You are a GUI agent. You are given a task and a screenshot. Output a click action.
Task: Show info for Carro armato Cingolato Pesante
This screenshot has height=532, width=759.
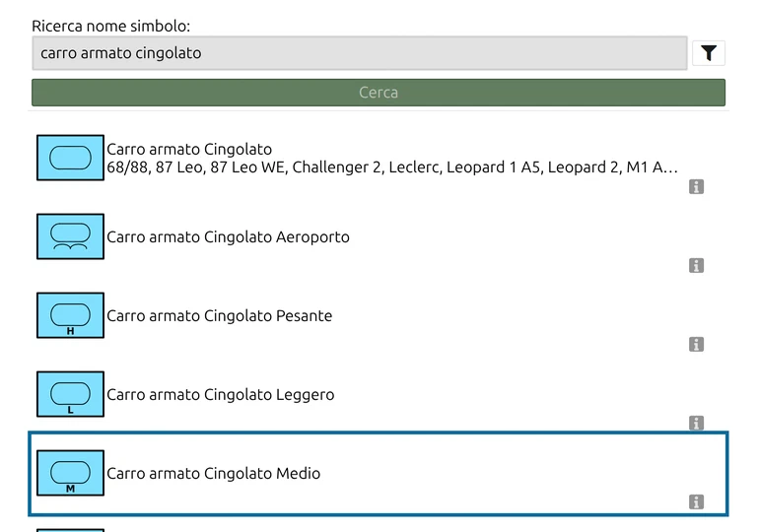696,345
